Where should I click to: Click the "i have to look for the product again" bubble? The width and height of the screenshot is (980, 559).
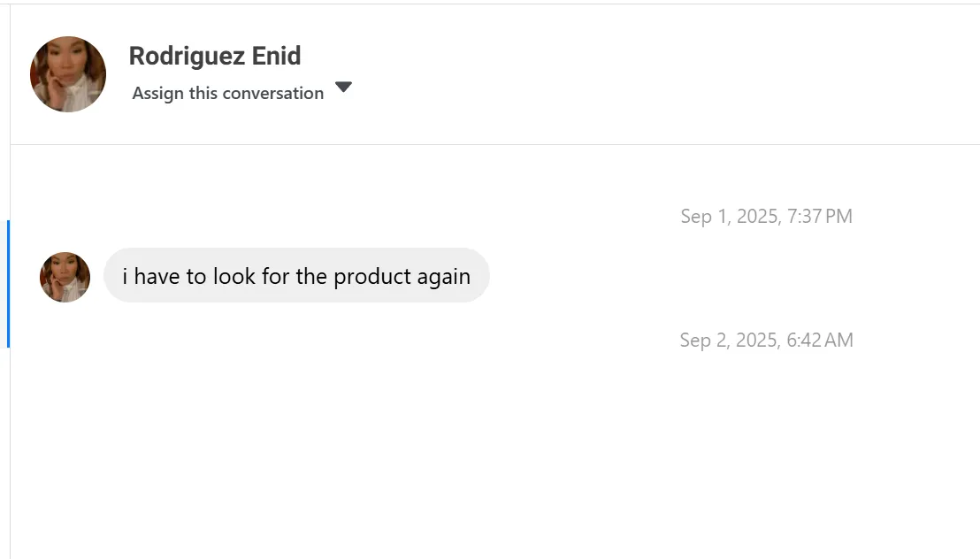click(296, 276)
